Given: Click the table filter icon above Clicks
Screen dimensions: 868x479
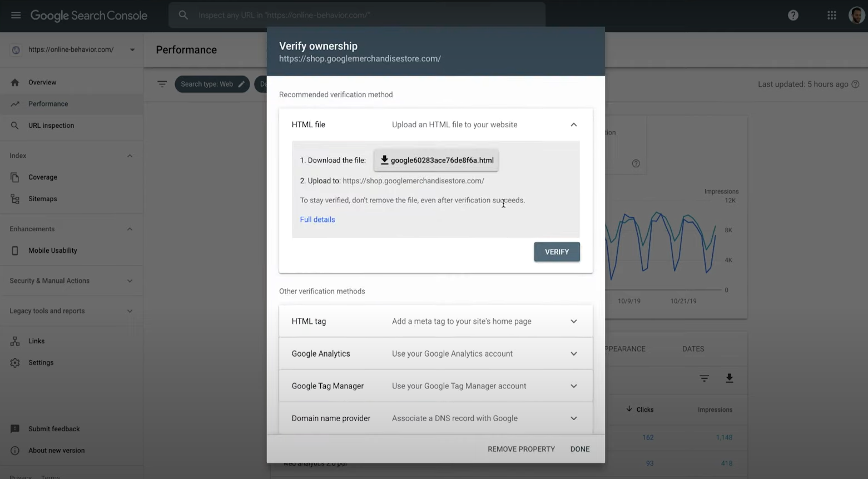Looking at the screenshot, I should click(704, 378).
